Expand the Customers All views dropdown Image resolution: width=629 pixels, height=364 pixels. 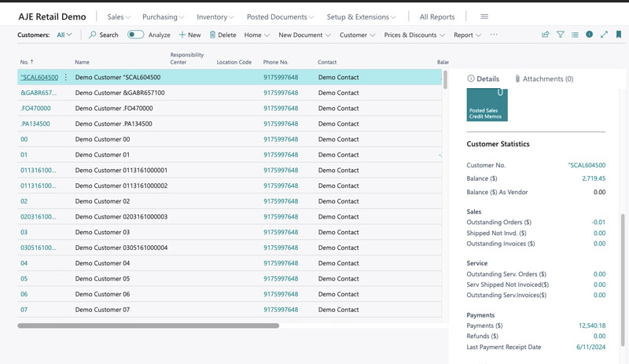pyautogui.click(x=64, y=35)
